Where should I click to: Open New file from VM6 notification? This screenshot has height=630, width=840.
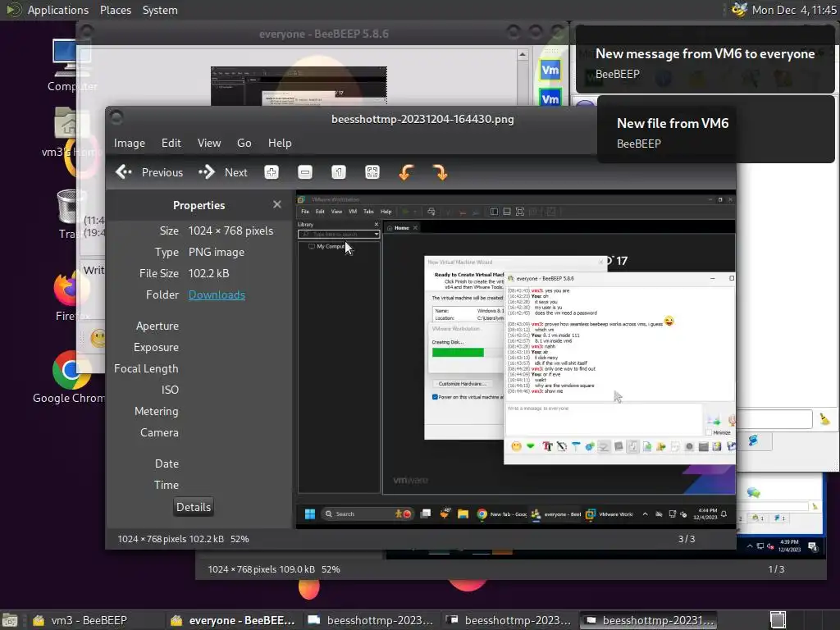point(715,130)
